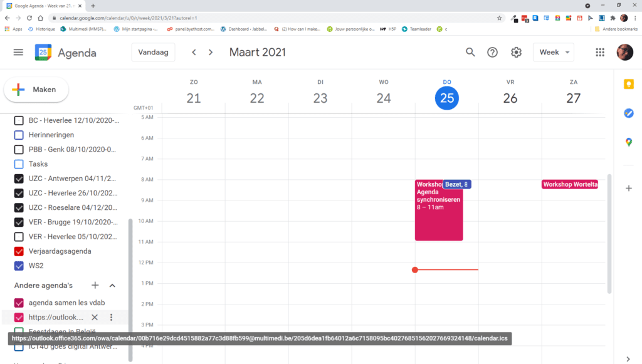The height and width of the screenshot is (364, 642).
Task: Uncheck UZC - Antwerpen calendar
Action: (x=19, y=179)
